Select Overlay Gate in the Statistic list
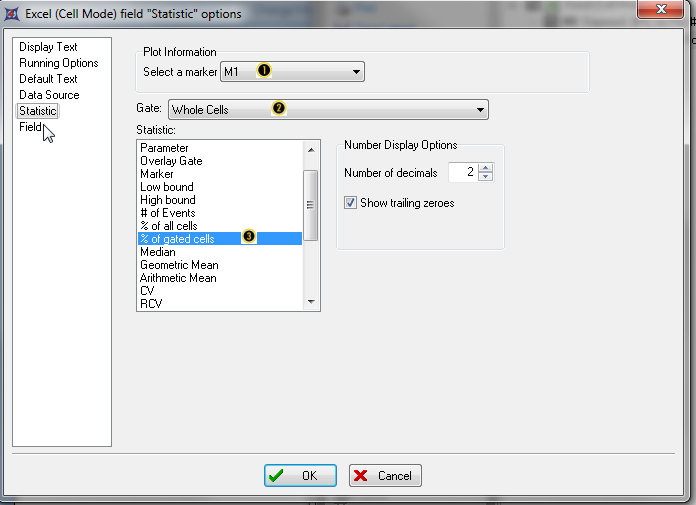696x505 pixels. point(220,161)
